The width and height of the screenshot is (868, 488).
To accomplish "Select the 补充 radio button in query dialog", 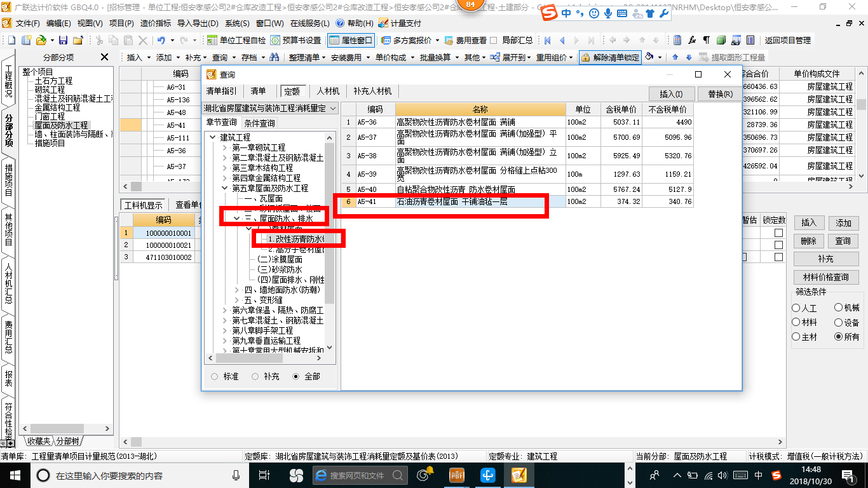I will tap(255, 376).
